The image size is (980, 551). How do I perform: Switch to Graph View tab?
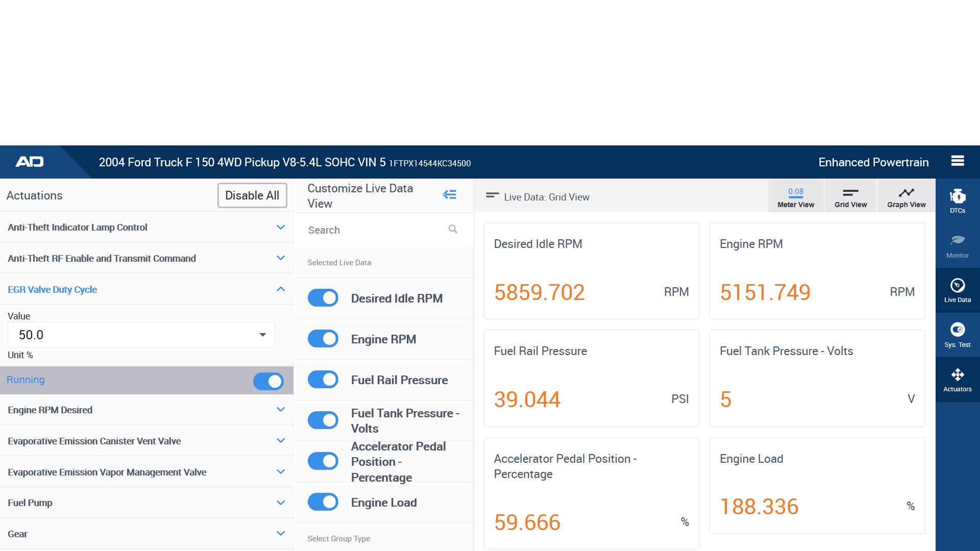pos(906,196)
